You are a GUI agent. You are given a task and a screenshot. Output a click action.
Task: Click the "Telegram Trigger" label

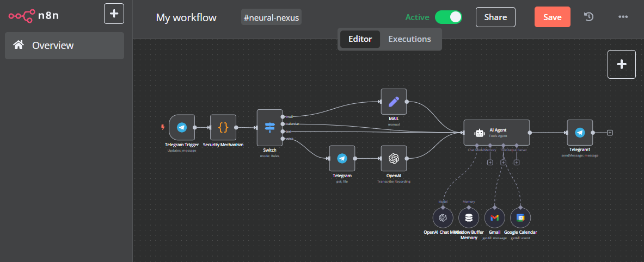[x=181, y=145]
